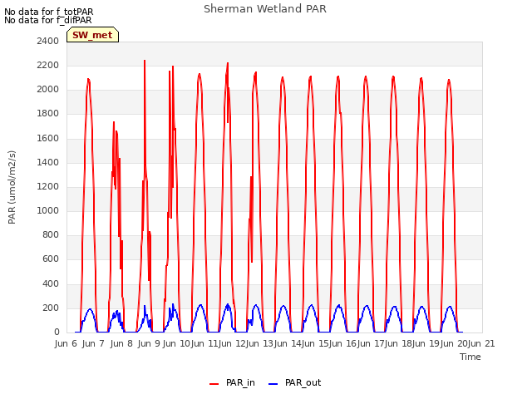532x399 pixels.
Task: Click the blue PAR_out legend swatch
Action: click(x=273, y=383)
